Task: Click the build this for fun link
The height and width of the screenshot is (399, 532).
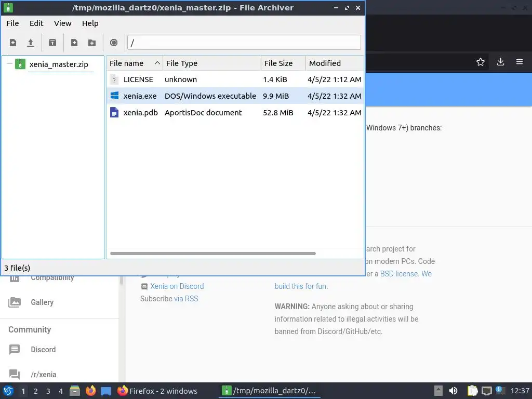Action: [x=301, y=286]
